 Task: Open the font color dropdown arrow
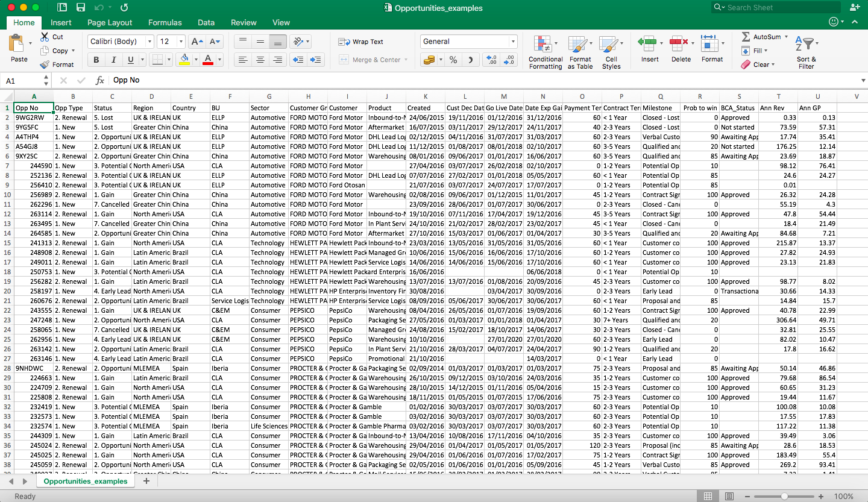(x=219, y=60)
